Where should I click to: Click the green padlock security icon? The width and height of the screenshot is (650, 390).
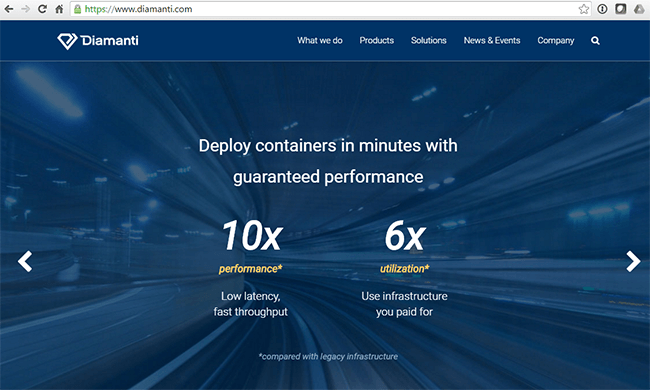tap(77, 9)
